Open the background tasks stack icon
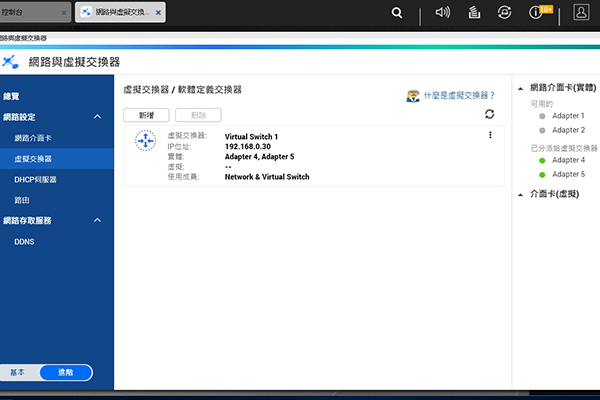 474,13
